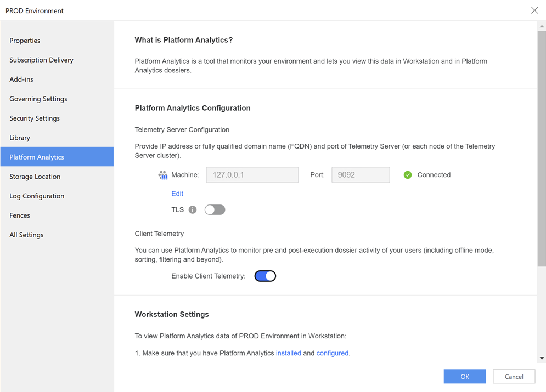Open the Storage Location section
Screen dimensions: 546x392
[35, 177]
